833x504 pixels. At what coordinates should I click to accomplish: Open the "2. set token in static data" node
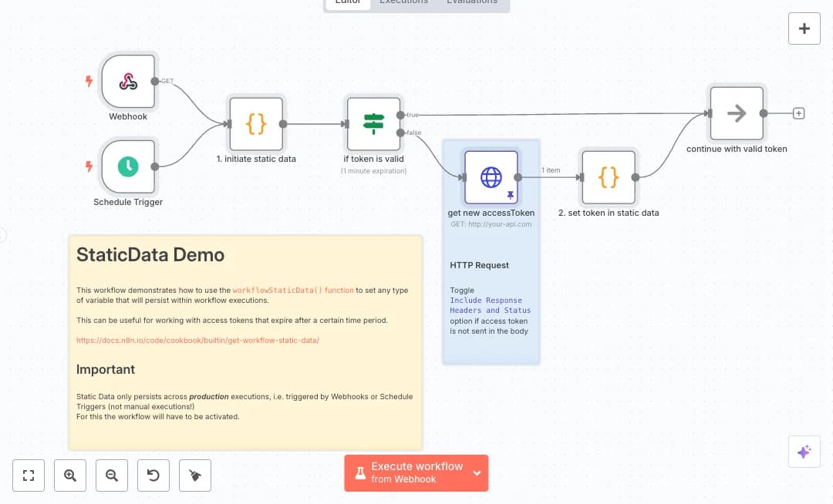click(x=608, y=176)
